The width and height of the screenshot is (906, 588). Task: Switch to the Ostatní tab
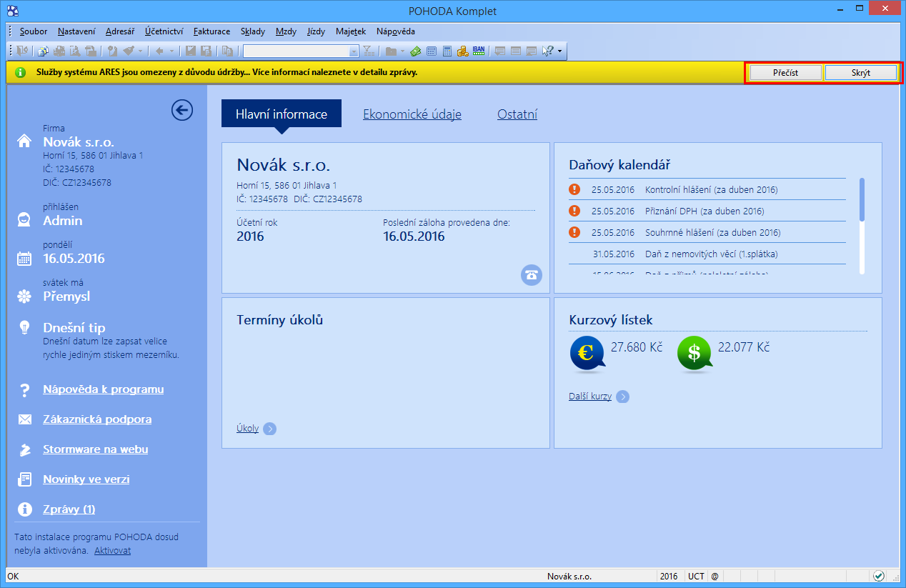pos(517,114)
